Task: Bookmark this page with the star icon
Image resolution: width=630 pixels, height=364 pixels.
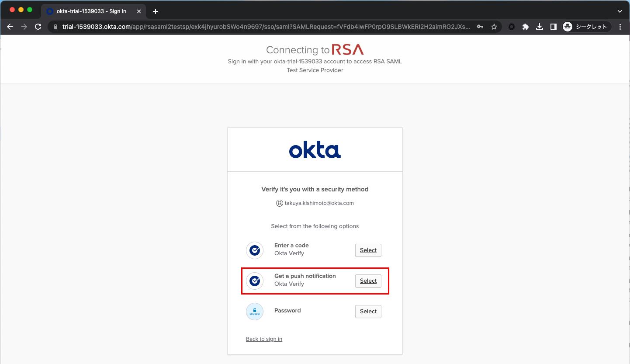Action: tap(494, 27)
